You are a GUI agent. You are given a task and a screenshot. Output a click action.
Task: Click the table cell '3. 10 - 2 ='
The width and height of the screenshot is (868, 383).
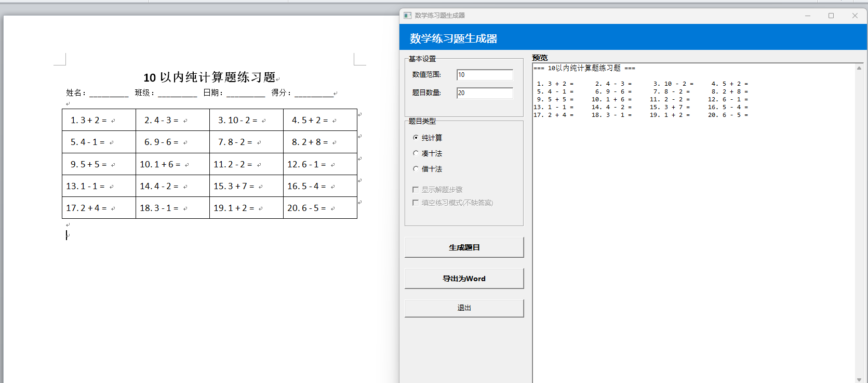pyautogui.click(x=246, y=120)
